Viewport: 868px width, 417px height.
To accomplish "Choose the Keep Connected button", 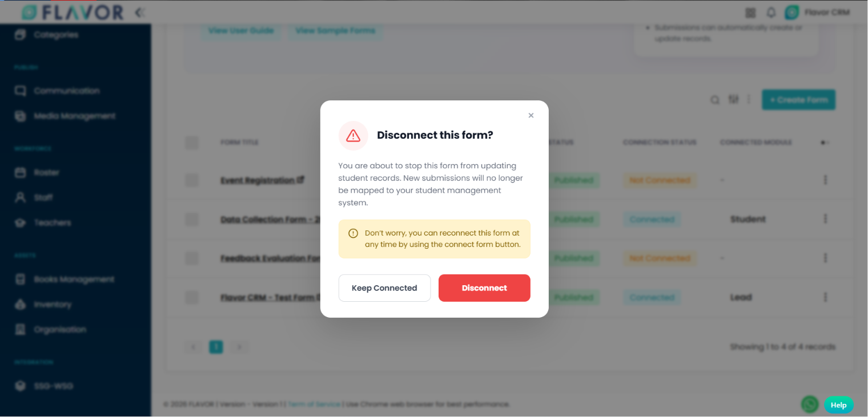I will click(384, 288).
